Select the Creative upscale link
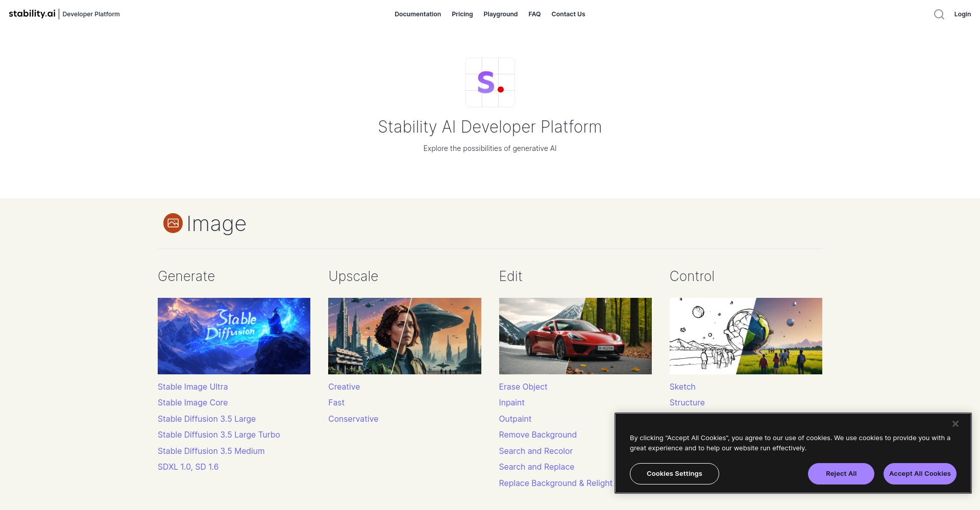Screen dimensions: 980x510 pos(344,387)
